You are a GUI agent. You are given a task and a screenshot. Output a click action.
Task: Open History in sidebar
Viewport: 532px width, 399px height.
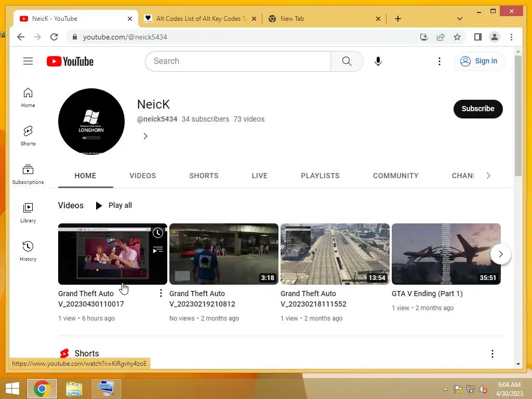coord(28,251)
